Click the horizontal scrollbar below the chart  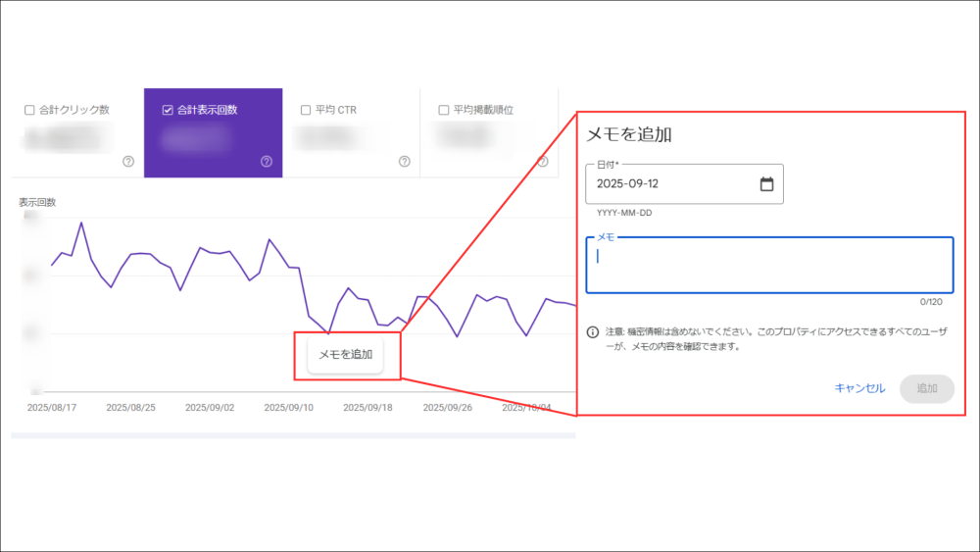point(293,435)
